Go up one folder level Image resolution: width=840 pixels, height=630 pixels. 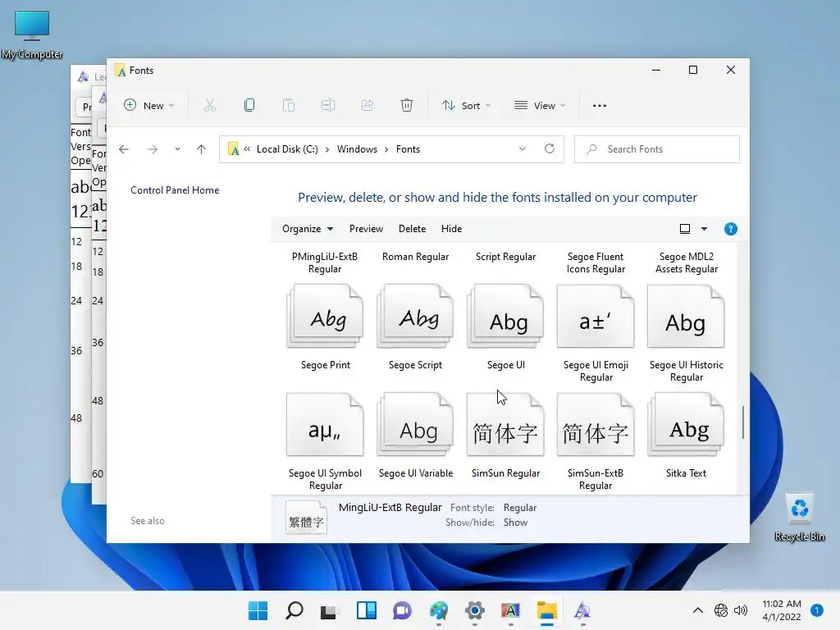coord(202,149)
